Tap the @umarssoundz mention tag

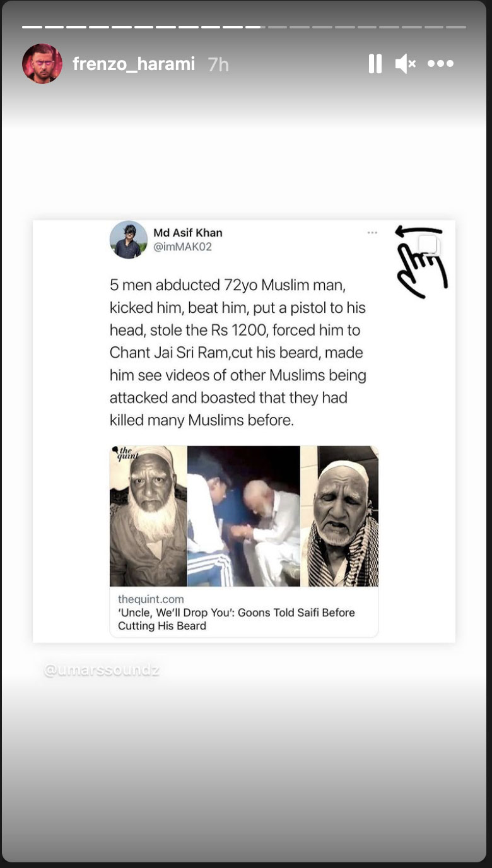(102, 670)
